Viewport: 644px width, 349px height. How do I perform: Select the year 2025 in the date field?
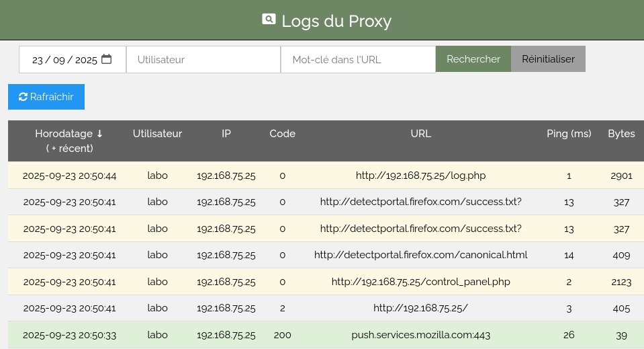[86, 60]
